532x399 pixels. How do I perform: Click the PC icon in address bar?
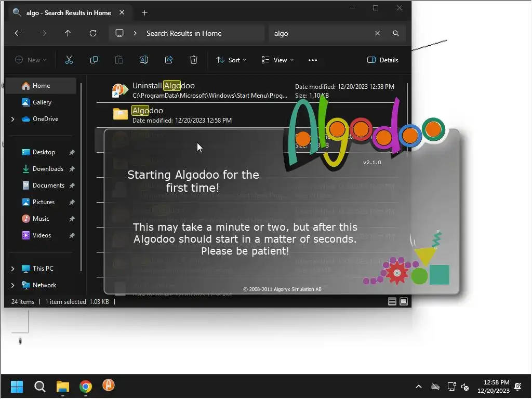(119, 33)
